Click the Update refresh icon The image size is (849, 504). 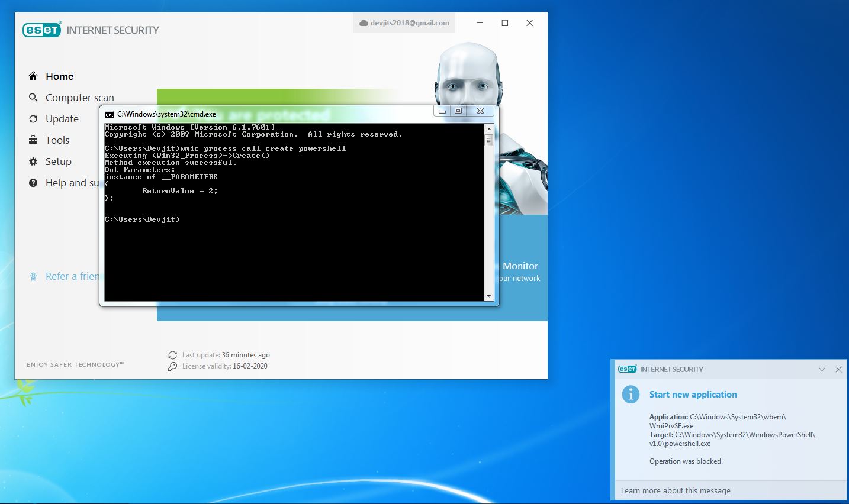[x=33, y=119]
